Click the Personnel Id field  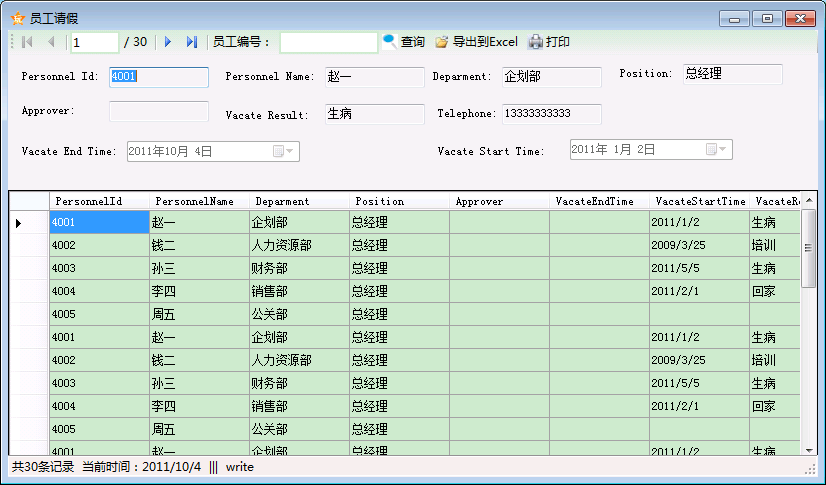click(x=159, y=77)
